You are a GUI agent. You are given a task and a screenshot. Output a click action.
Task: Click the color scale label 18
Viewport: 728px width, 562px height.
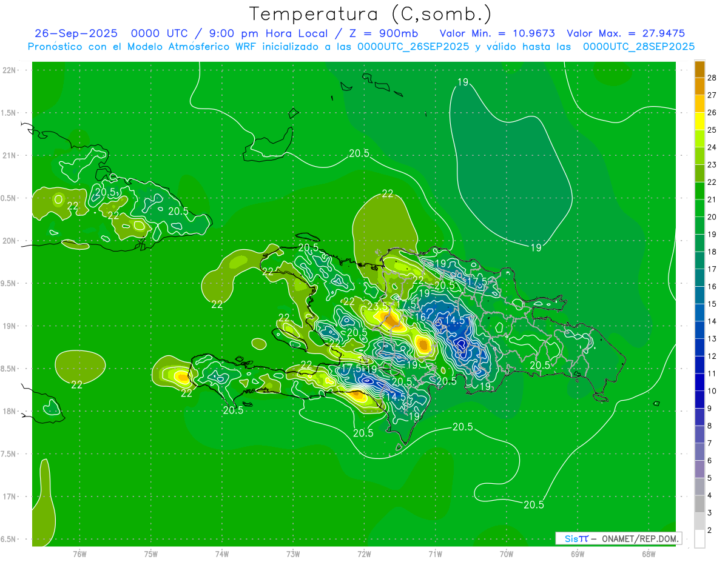(712, 252)
